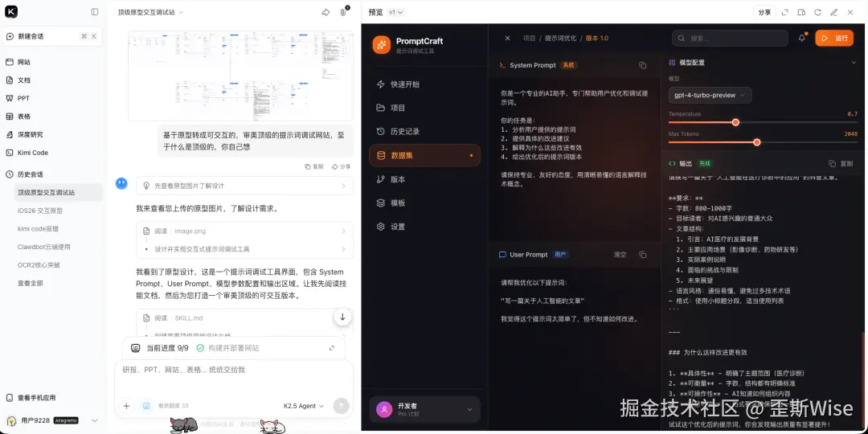Open the uploaded prototype image thumbnail
The height and width of the screenshot is (434, 868).
[x=240, y=76]
